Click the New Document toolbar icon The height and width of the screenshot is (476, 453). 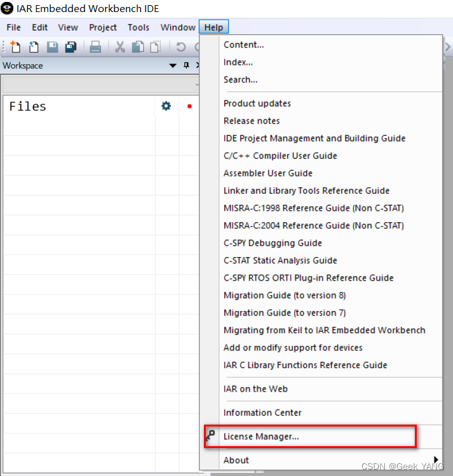15,47
